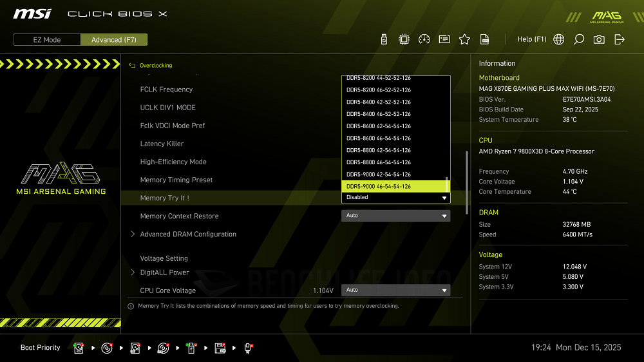The width and height of the screenshot is (644, 362).
Task: Open the speedometer gauge icon
Action: coord(424,39)
